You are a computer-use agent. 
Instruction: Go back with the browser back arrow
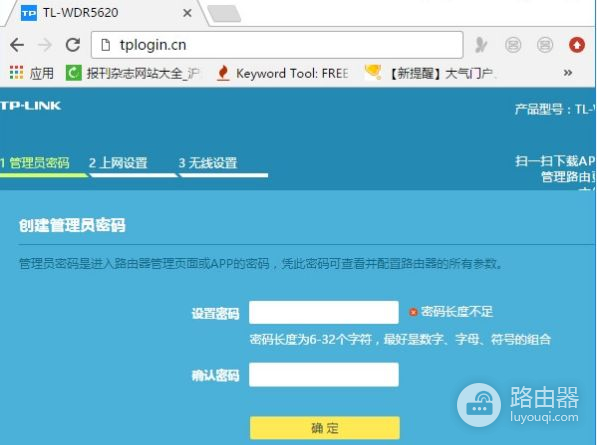click(x=17, y=45)
